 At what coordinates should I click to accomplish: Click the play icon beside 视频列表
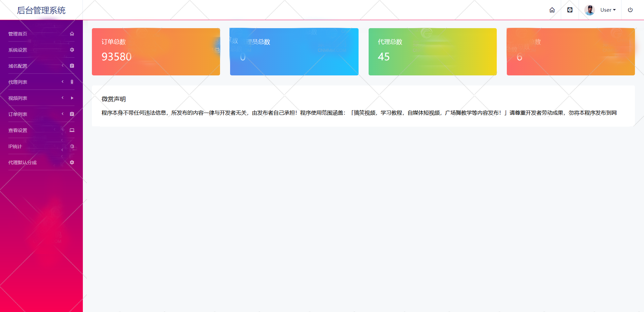[x=72, y=98]
